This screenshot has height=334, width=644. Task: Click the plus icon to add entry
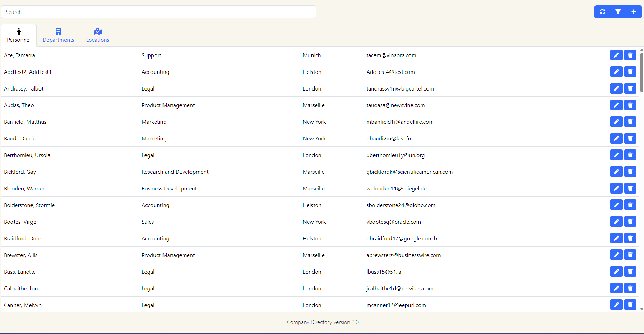[x=633, y=12]
